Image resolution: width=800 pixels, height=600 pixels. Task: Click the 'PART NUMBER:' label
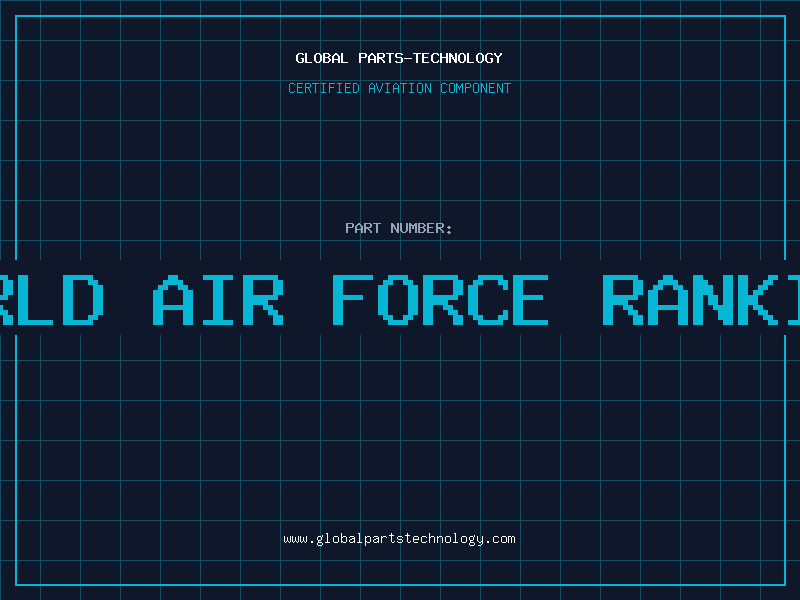[x=399, y=228]
